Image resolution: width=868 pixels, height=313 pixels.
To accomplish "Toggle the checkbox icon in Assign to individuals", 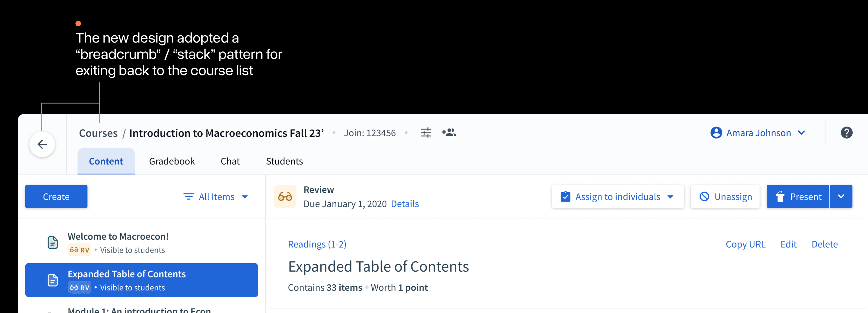I will click(565, 196).
